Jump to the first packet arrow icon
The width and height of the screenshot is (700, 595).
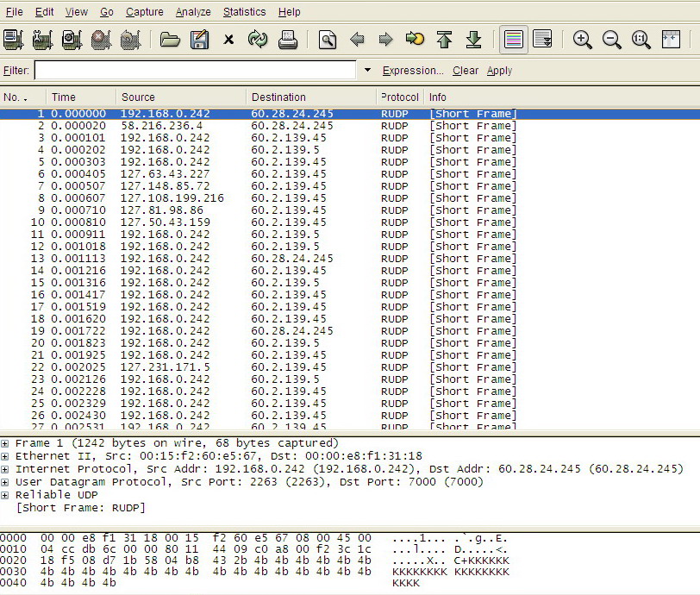pos(444,40)
